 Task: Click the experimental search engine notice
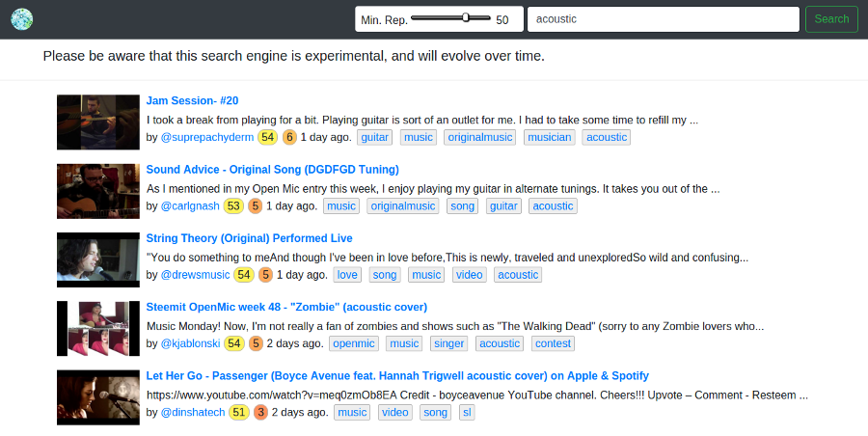[293, 56]
